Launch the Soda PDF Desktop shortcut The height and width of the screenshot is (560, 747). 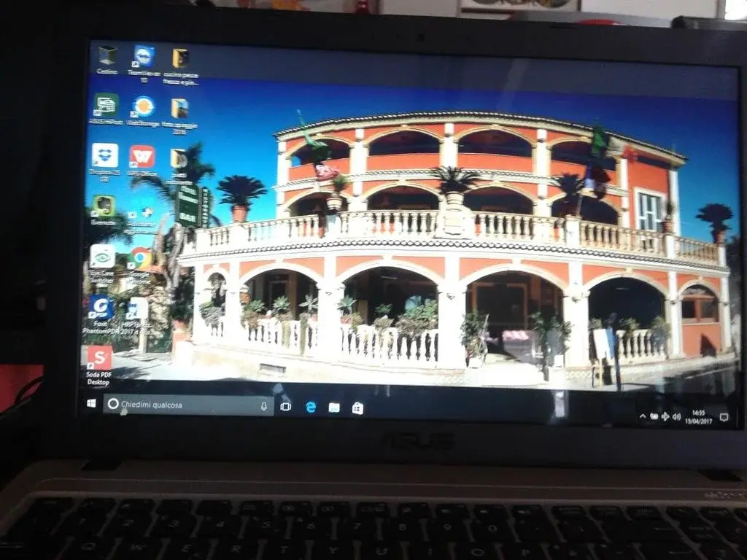coord(99,358)
